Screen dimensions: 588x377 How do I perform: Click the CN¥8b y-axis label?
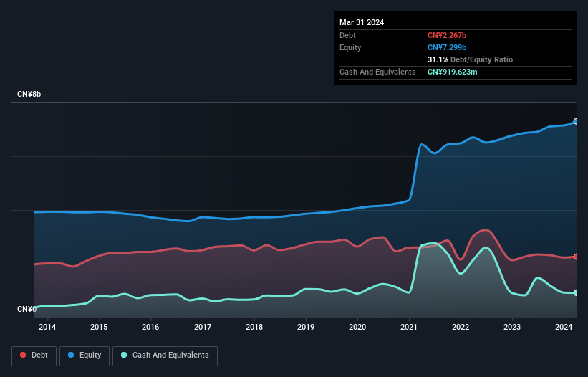(x=29, y=94)
